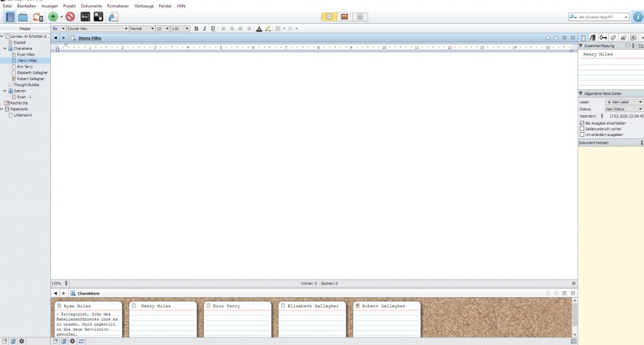This screenshot has width=644, height=345.
Task: Check 'Unverändert ausgeben' option
Action: coord(582,135)
